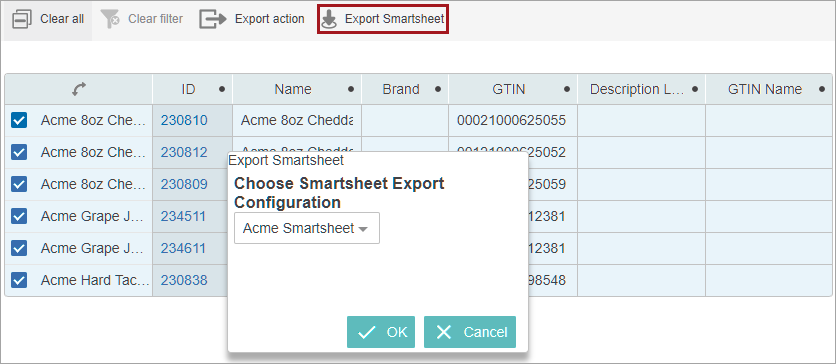Open the Name column header dot menu
Image resolution: width=836 pixels, height=364 pixels.
(x=351, y=90)
